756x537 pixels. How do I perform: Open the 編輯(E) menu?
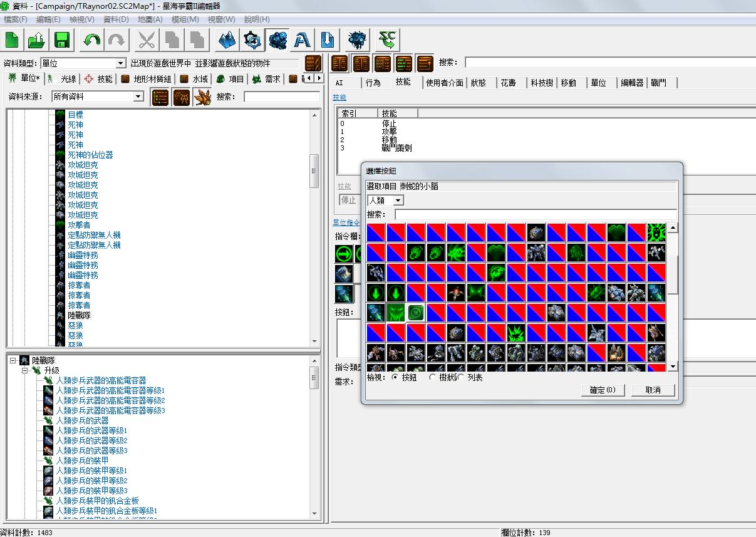pos(48,19)
